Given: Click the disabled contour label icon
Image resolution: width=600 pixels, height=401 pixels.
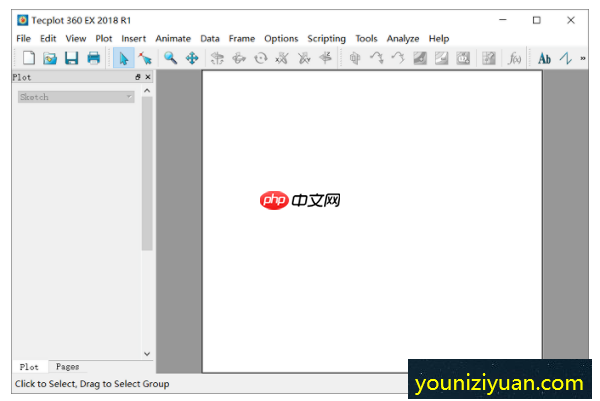Looking at the screenshot, I should coord(463,58).
